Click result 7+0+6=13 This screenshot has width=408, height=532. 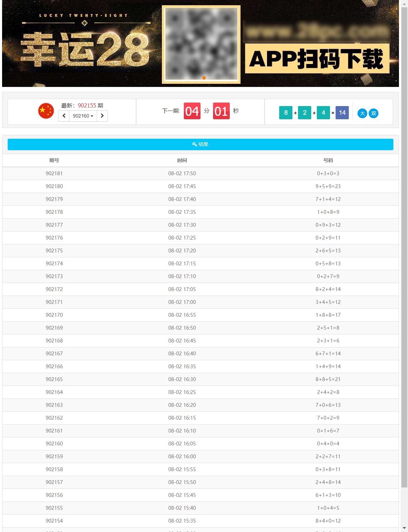[x=328, y=405]
